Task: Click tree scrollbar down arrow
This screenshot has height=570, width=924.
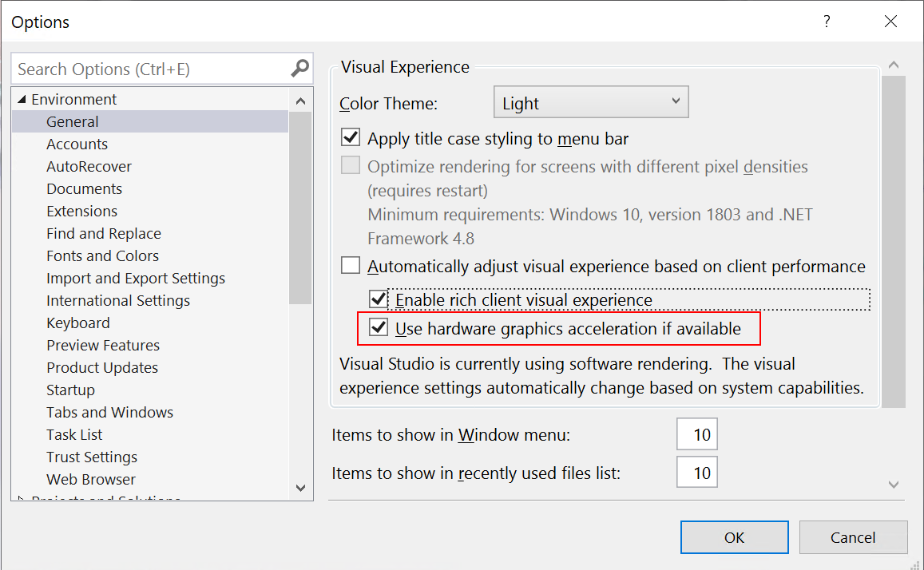Action: point(300,488)
